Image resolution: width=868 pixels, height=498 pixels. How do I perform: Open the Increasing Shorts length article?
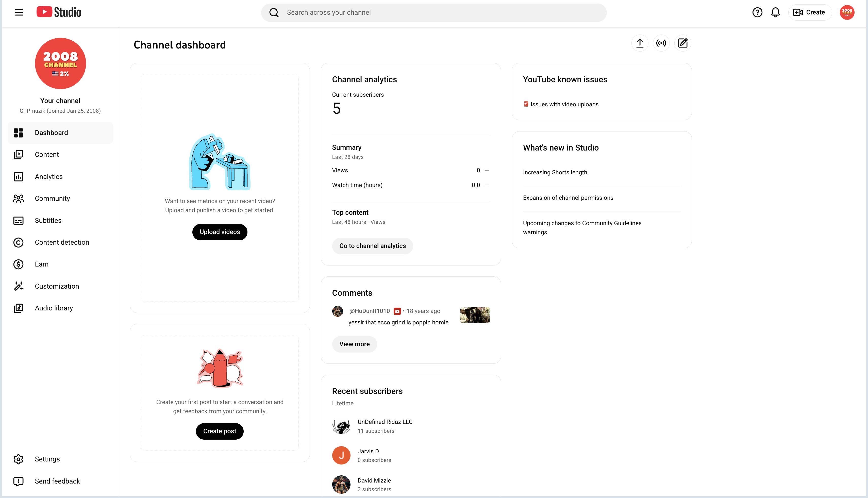[x=555, y=172]
